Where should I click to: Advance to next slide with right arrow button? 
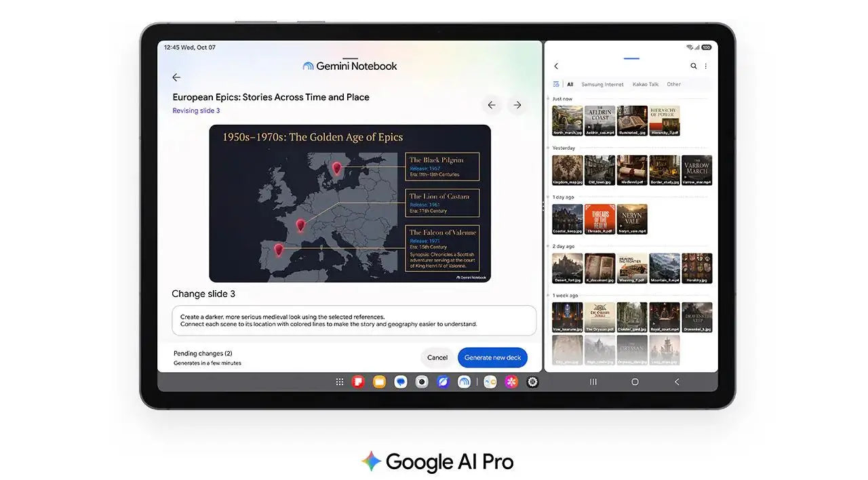point(517,105)
